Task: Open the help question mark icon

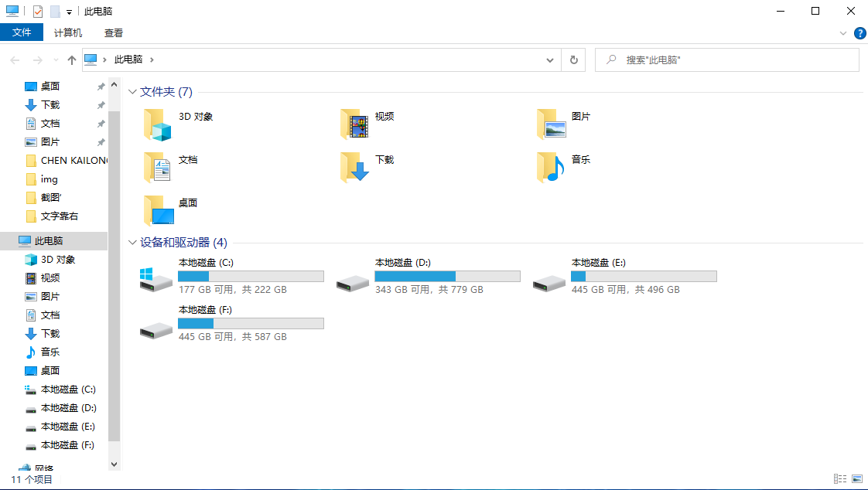Action: 859,33
